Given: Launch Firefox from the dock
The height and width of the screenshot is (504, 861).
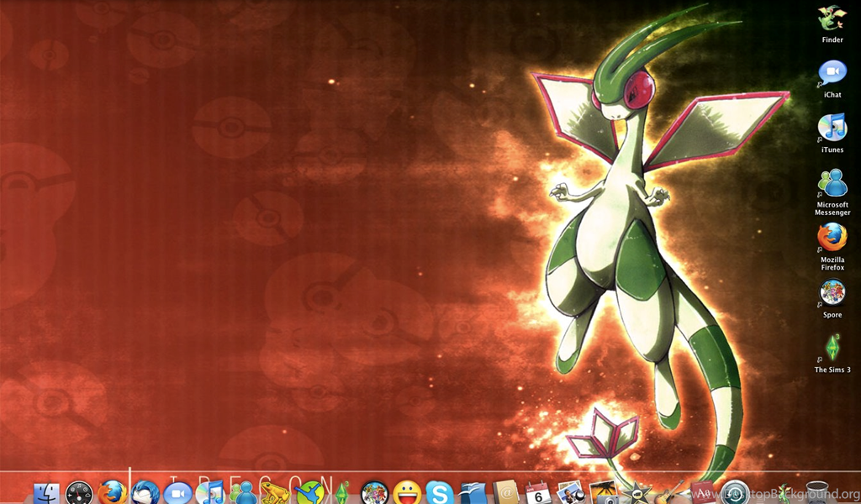Looking at the screenshot, I should 112,493.
